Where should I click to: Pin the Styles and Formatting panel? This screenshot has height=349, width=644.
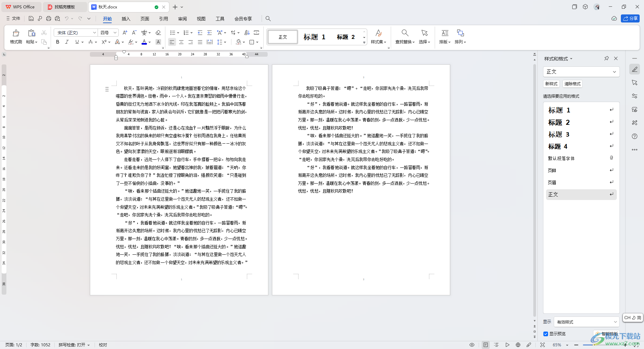[x=606, y=58]
